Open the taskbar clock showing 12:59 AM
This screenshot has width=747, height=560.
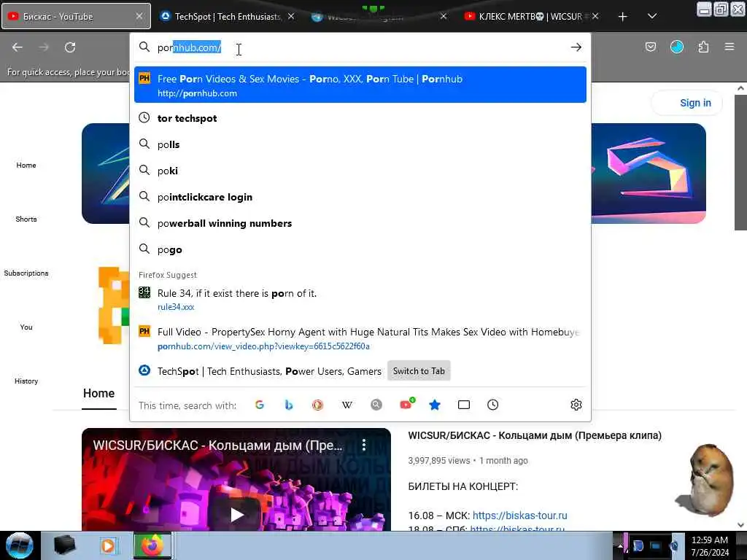[709, 545]
